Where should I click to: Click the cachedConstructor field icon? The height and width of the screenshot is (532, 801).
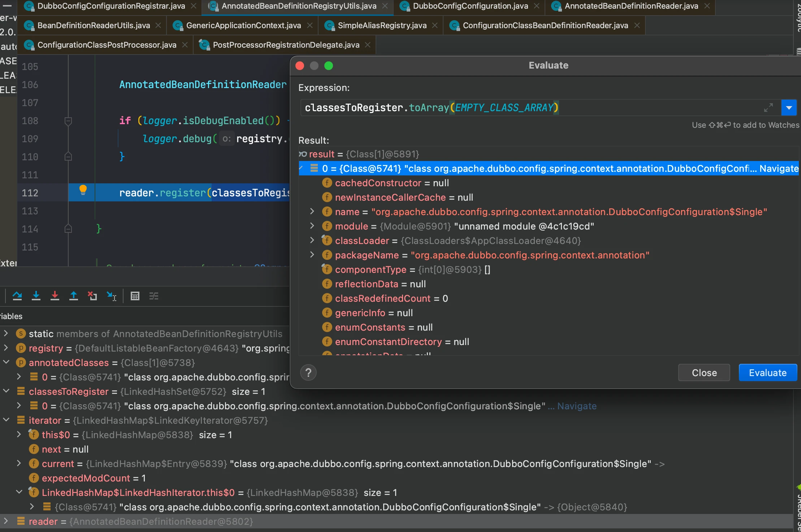327,183
